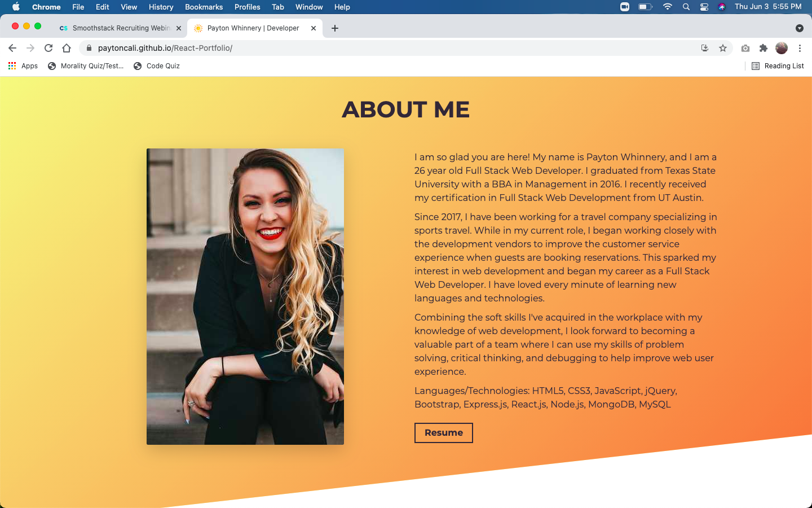
Task: Open the Apps bookmarks shortcut
Action: [23, 66]
